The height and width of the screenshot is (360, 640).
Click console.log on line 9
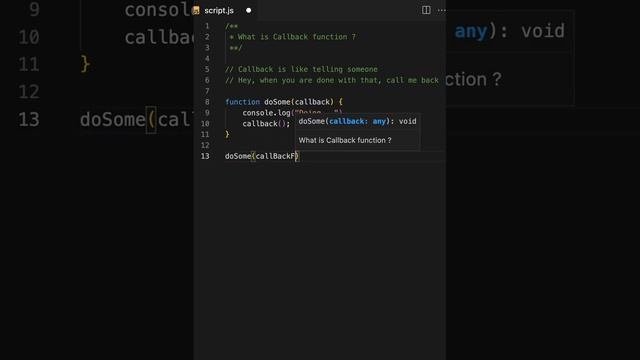[266, 113]
